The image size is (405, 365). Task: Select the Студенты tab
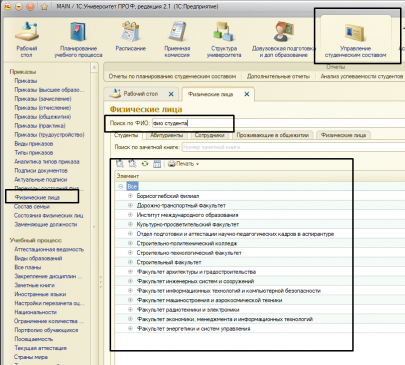click(x=126, y=135)
